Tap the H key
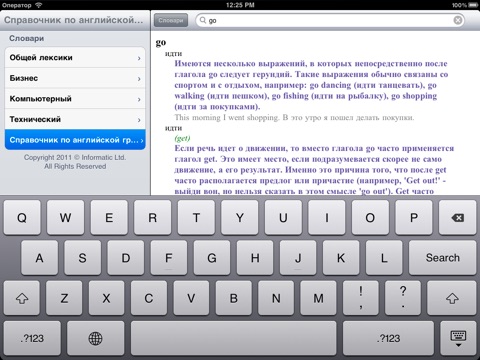The image size is (480, 360). pos(255,258)
